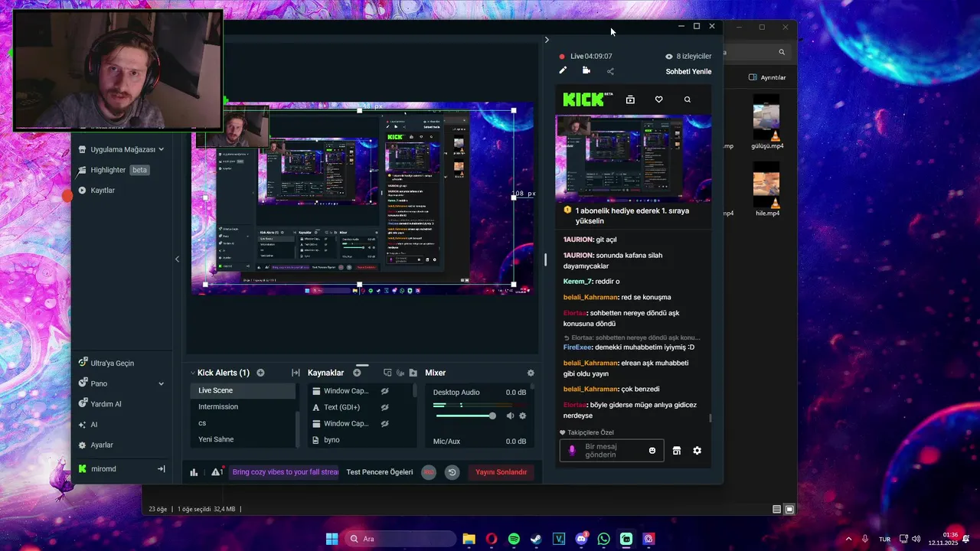Expand Uygulama Mağazası menu
The height and width of the screenshot is (551, 980).
tap(122, 149)
